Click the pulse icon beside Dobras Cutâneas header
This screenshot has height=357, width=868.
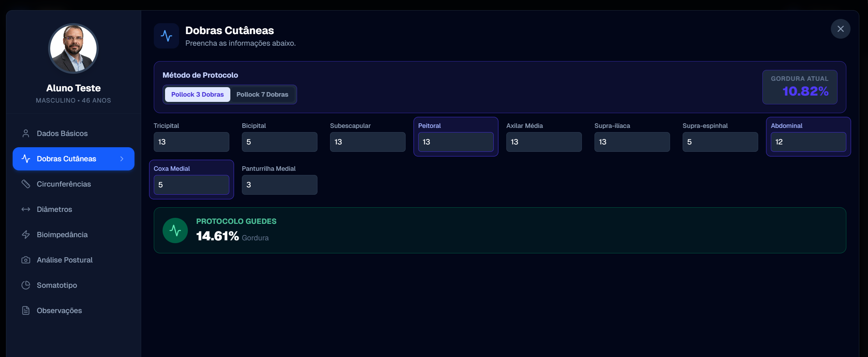pyautogui.click(x=166, y=36)
